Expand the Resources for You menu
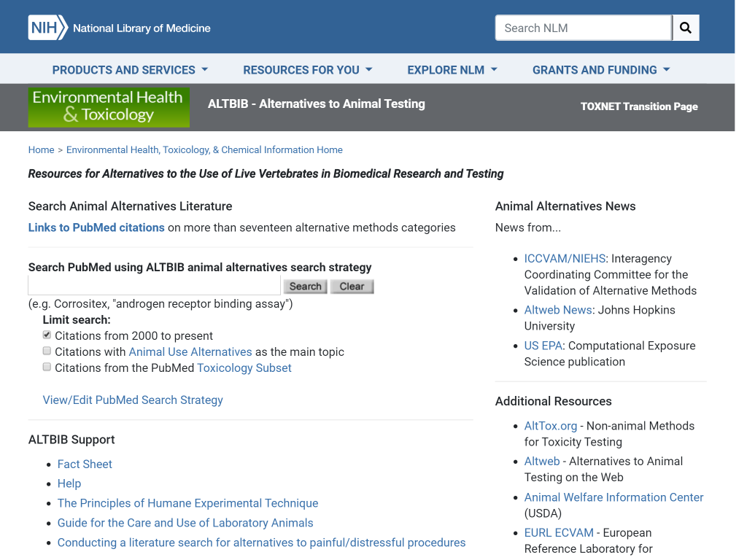 pyautogui.click(x=308, y=70)
